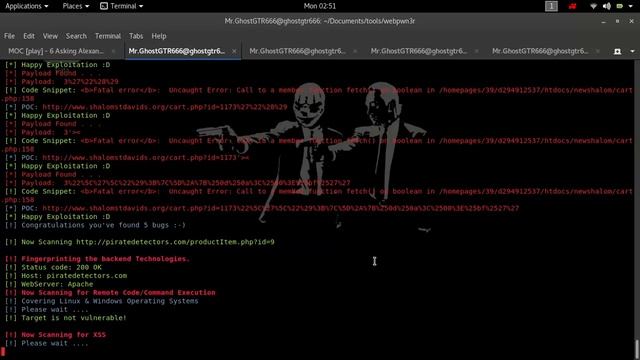Open the Places menu
640x360 pixels.
[76, 6]
